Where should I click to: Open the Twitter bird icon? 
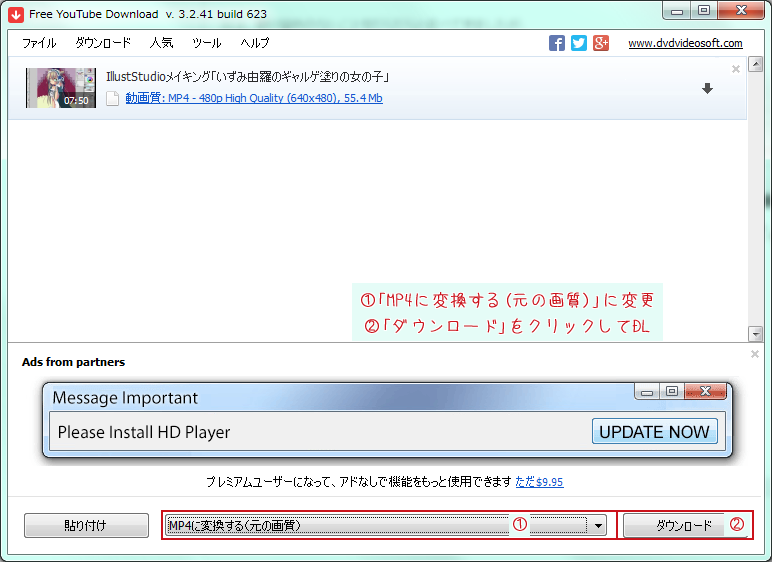coord(579,43)
